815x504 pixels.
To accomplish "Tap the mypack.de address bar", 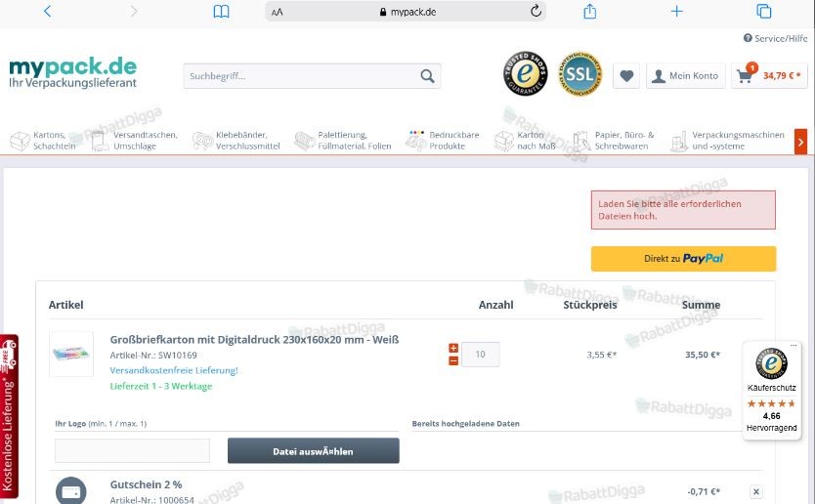I will pyautogui.click(x=406, y=12).
